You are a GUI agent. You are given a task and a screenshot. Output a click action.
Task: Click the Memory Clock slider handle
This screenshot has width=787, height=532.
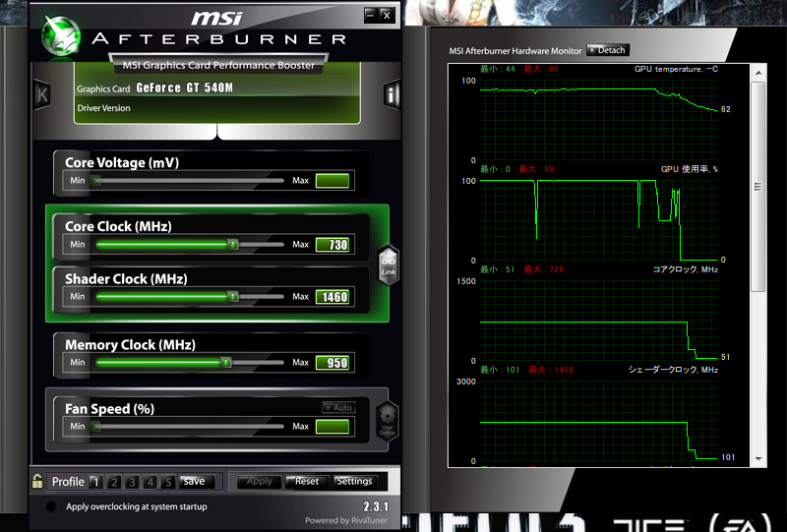(226, 362)
